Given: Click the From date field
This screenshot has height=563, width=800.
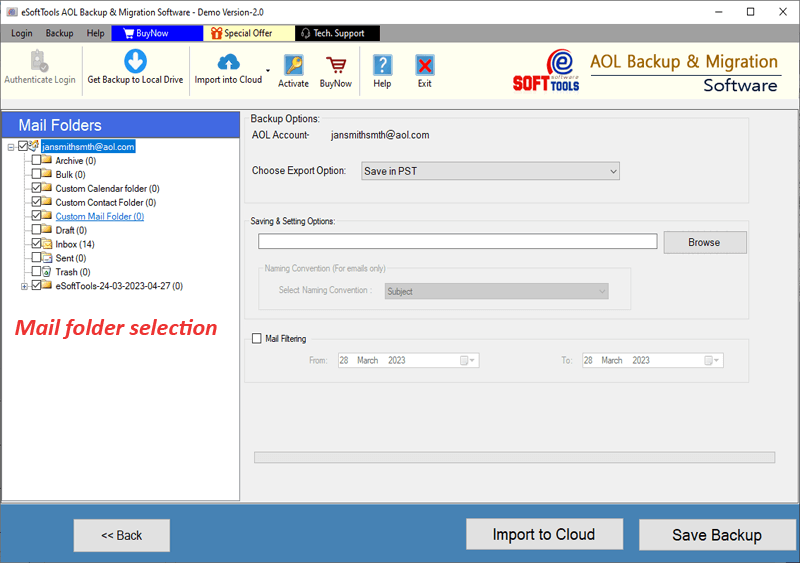Looking at the screenshot, I should coord(408,360).
